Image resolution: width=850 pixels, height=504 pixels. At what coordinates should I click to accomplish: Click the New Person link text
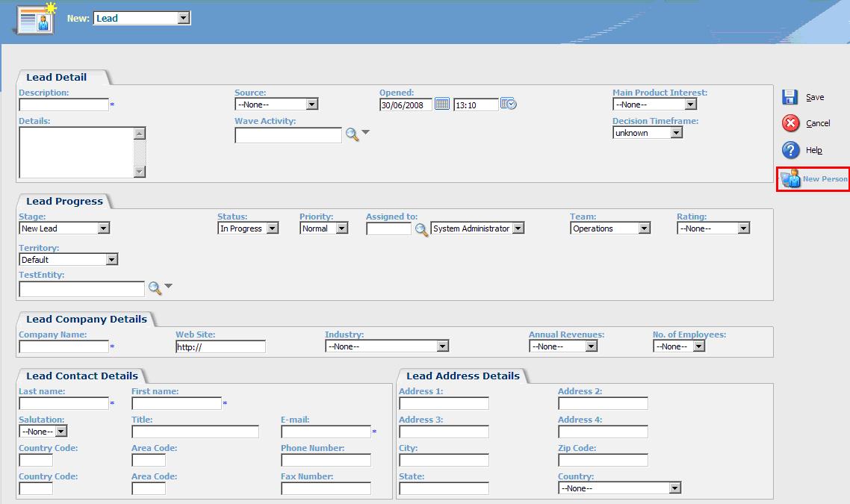click(x=825, y=179)
